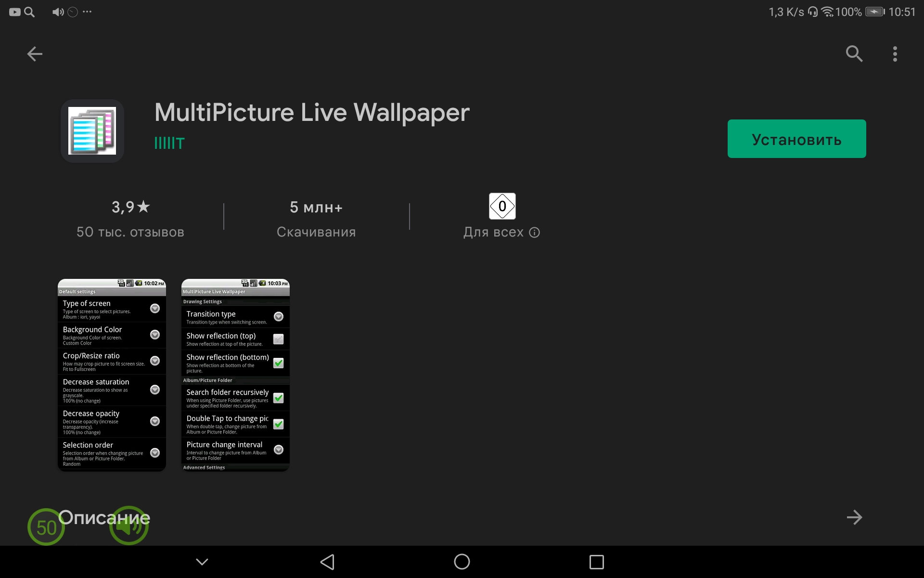Open the first screenshot Default settings

112,375
